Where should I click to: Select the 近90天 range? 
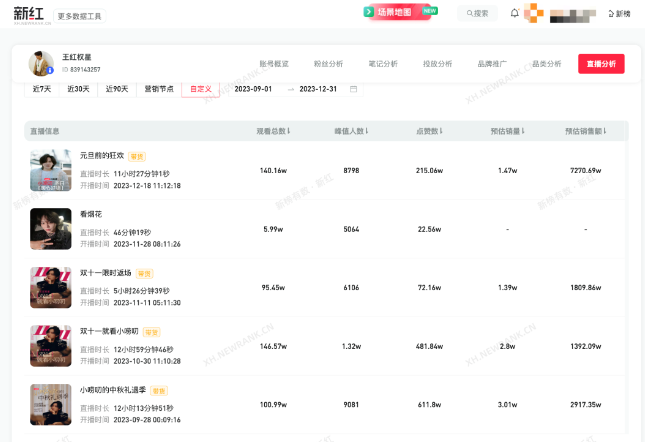tap(117, 89)
